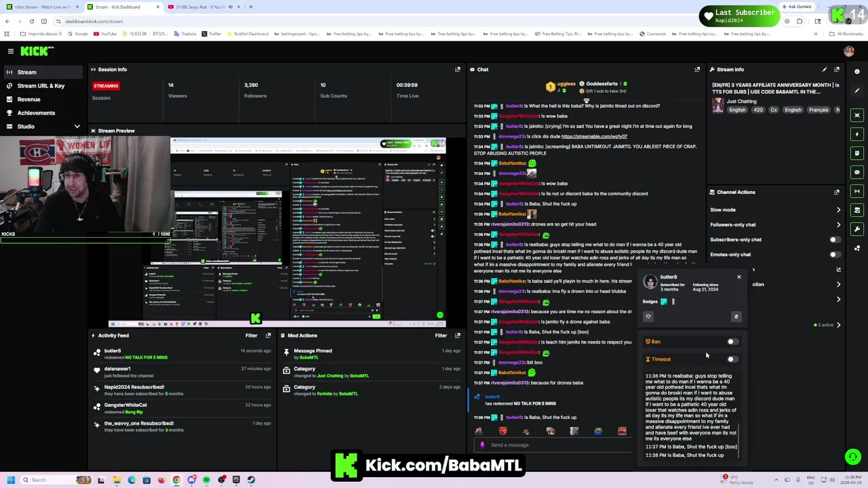This screenshot has height=488, width=868.
Task: Edit stream info with pencil icon
Action: click(x=825, y=69)
